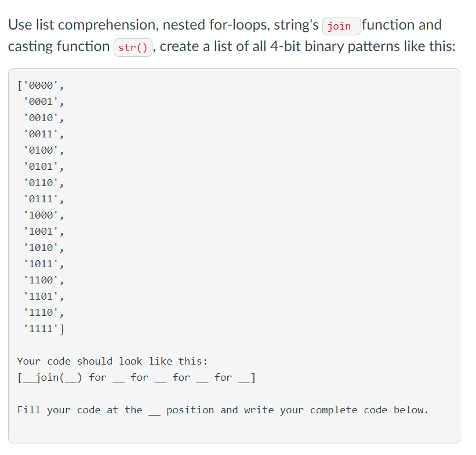Select the '1101' pattern line
The image size is (476, 455).
[x=43, y=297]
